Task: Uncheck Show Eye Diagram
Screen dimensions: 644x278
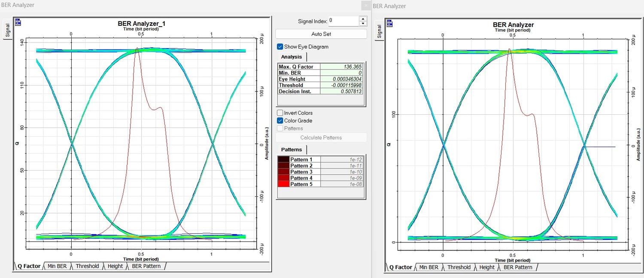Action: 280,46
